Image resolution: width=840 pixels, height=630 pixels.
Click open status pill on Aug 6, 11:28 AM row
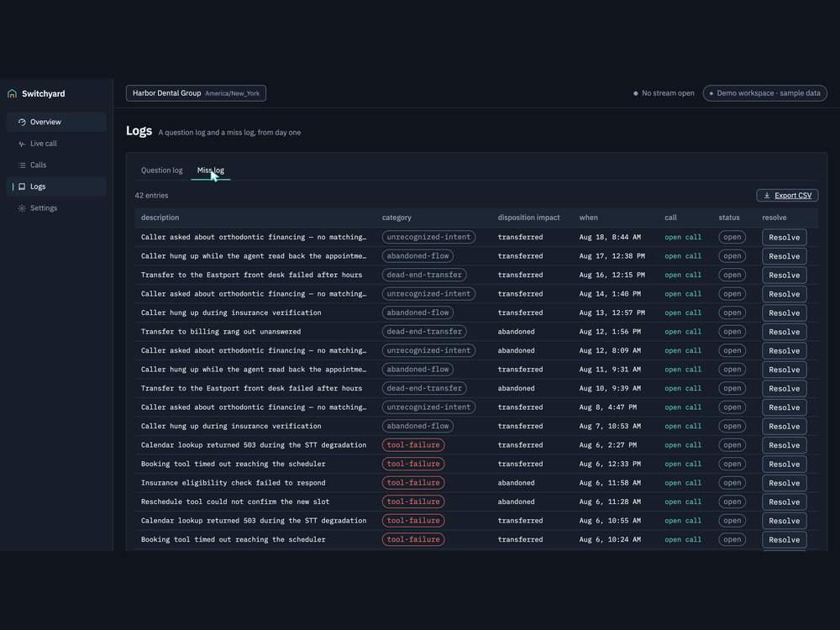(x=732, y=502)
